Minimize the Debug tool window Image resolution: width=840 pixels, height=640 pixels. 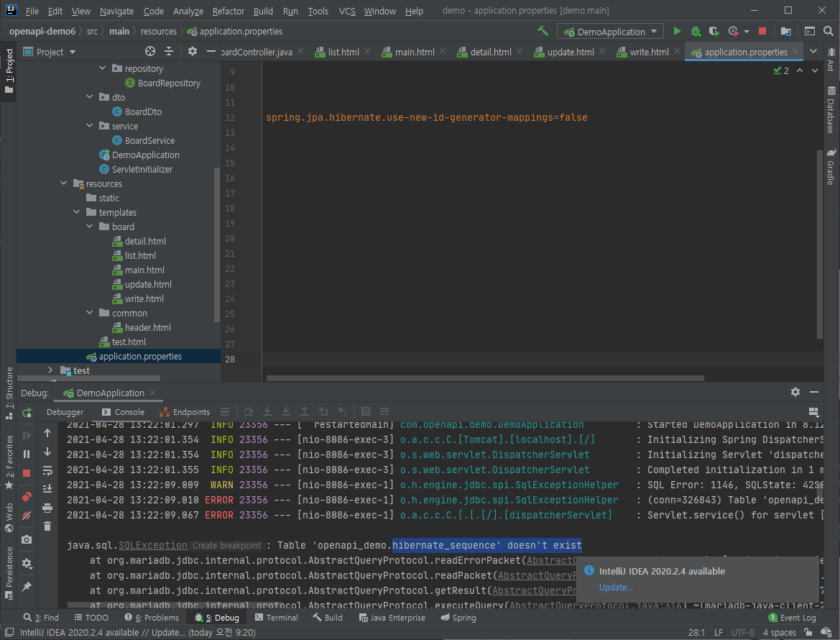[814, 393]
